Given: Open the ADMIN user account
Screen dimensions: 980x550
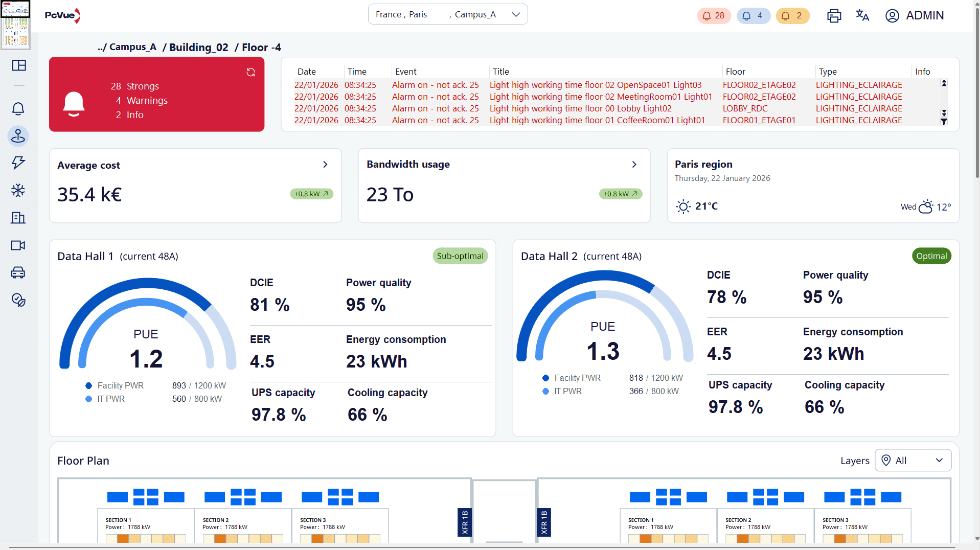Looking at the screenshot, I should pos(915,16).
